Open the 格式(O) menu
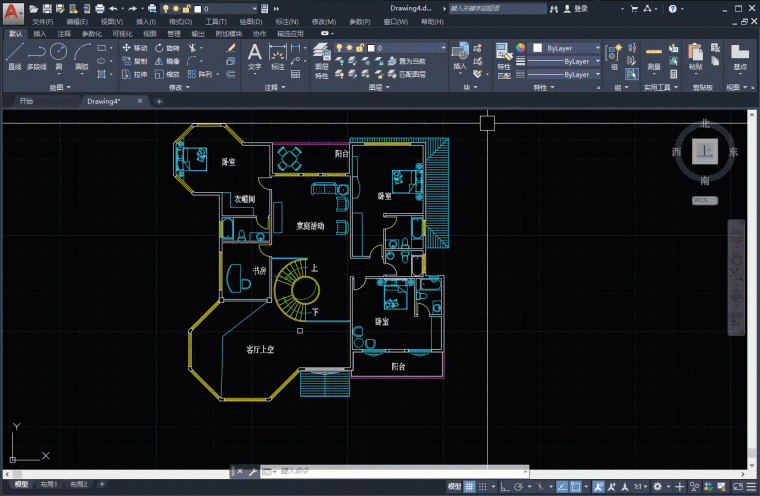The image size is (760, 496). point(181,21)
